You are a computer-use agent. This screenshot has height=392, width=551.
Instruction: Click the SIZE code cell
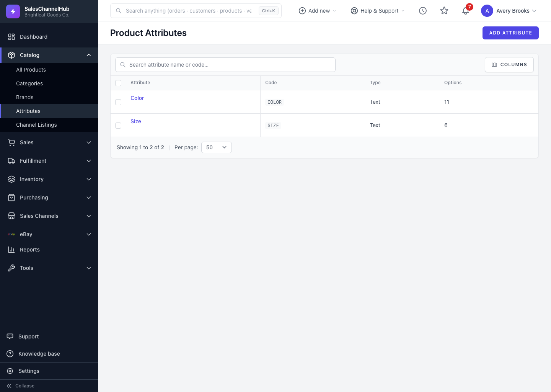click(273, 126)
